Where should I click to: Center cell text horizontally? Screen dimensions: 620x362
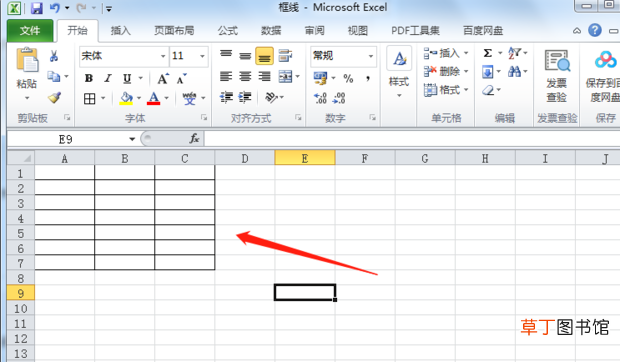click(x=245, y=76)
